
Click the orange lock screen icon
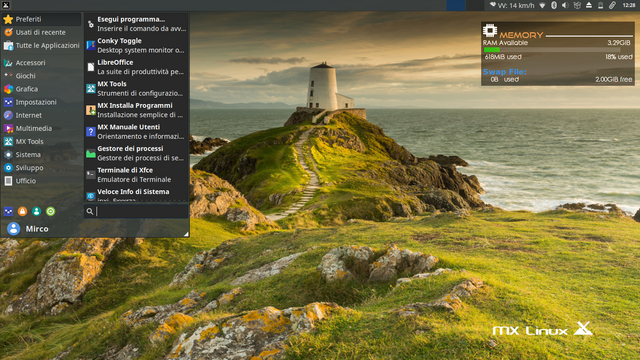[22, 211]
